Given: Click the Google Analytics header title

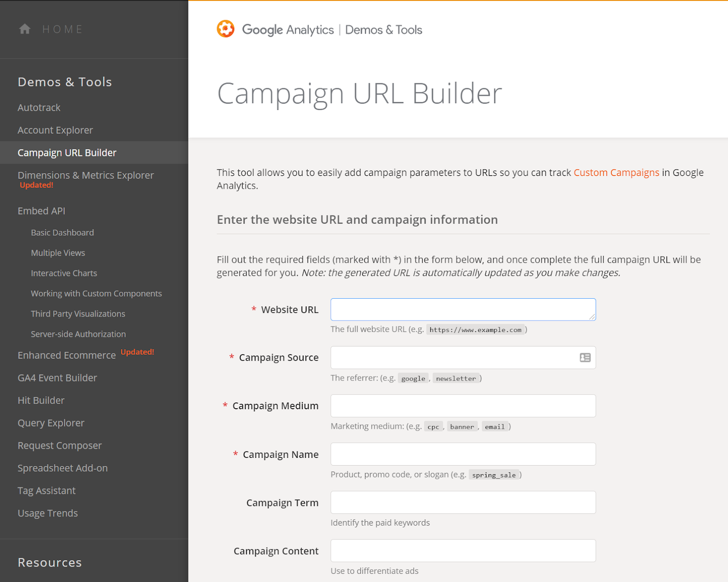Looking at the screenshot, I should (288, 30).
